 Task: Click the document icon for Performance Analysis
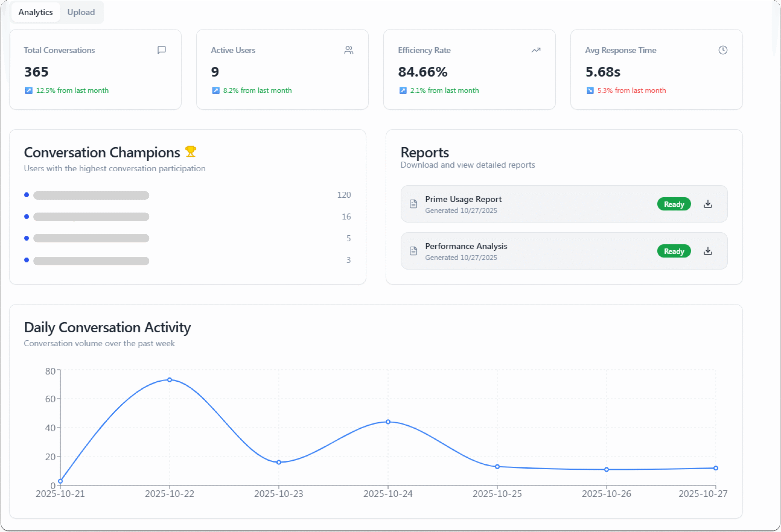tap(413, 251)
